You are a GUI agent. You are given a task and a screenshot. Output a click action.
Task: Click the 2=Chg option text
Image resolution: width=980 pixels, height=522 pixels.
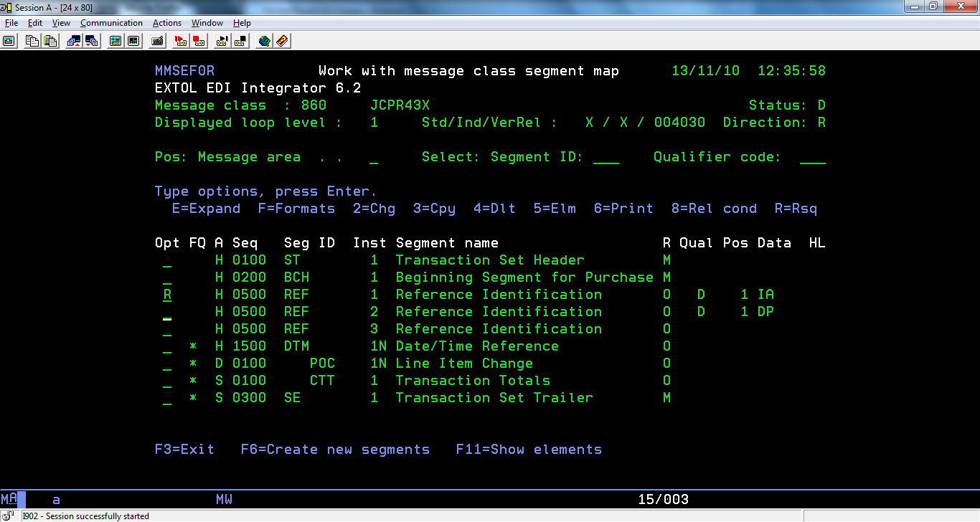coord(374,209)
